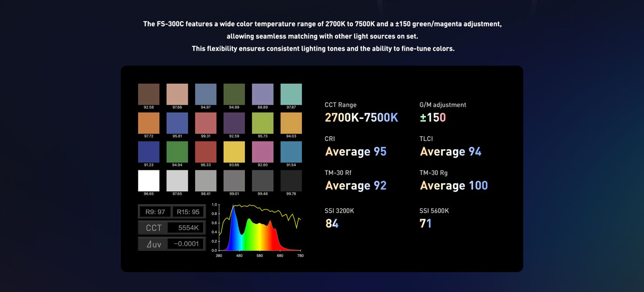Click the SSI value 71
This screenshot has height=292, width=644.
[x=425, y=224]
